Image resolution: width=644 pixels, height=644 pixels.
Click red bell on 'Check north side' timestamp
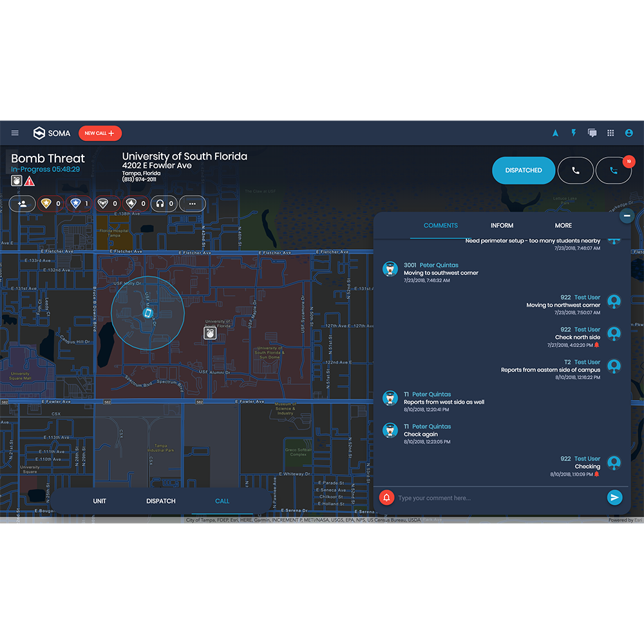tap(597, 345)
